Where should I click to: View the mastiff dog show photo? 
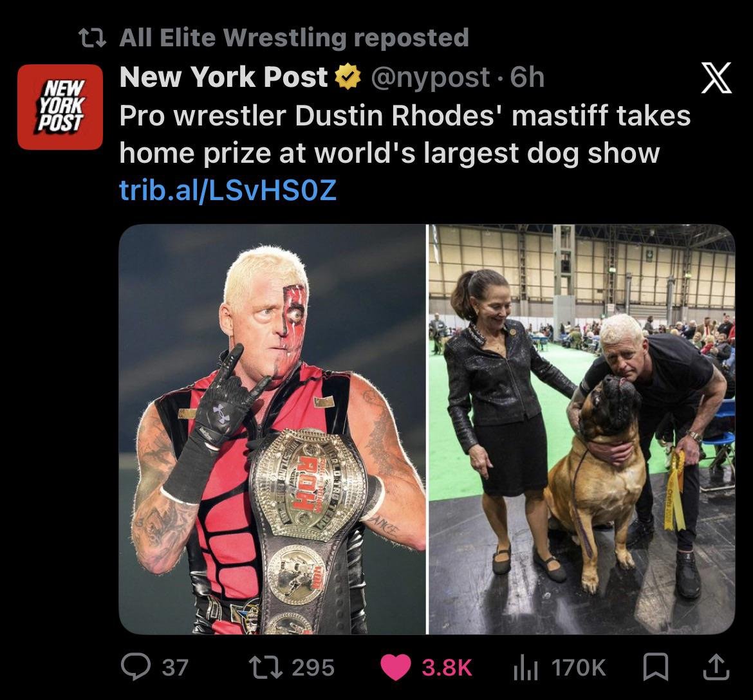point(582,429)
